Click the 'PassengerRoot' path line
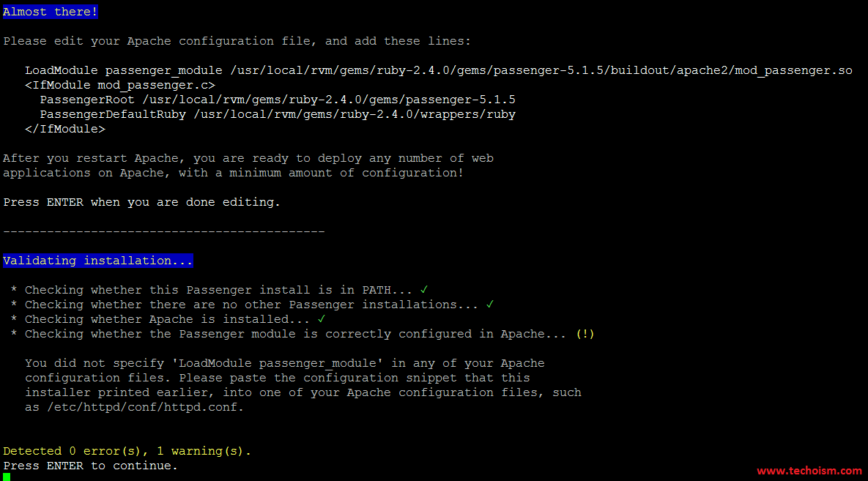 point(278,100)
